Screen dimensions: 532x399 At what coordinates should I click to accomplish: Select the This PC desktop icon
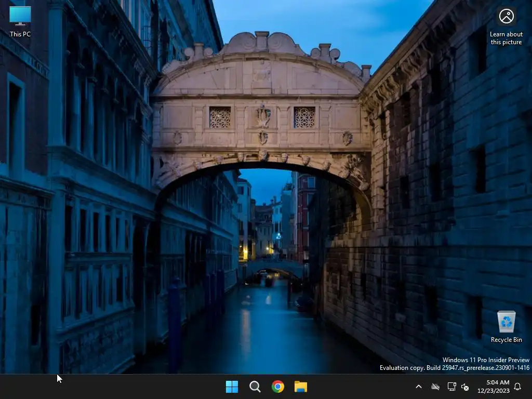coord(20,21)
